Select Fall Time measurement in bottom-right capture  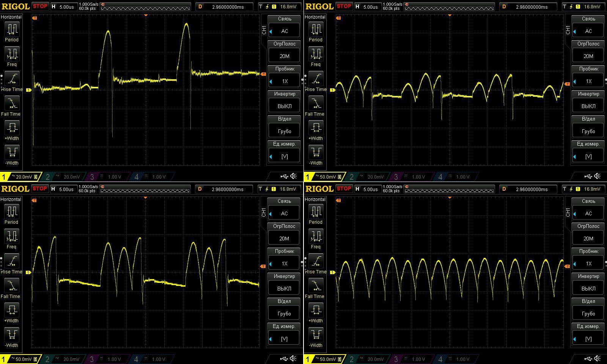point(316,286)
